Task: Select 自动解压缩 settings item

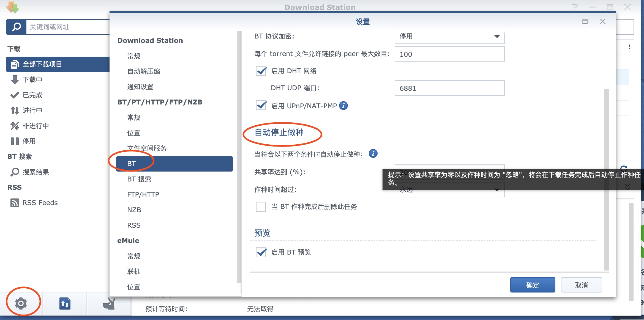Action: coord(174,71)
